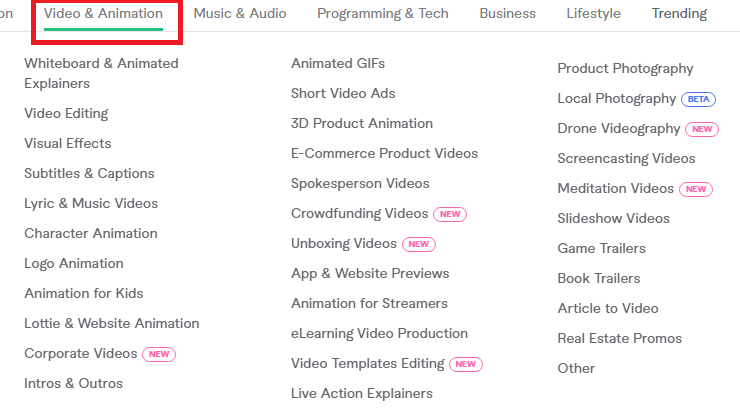
Task: Open Video Templates Editing link
Action: pyautogui.click(x=367, y=363)
